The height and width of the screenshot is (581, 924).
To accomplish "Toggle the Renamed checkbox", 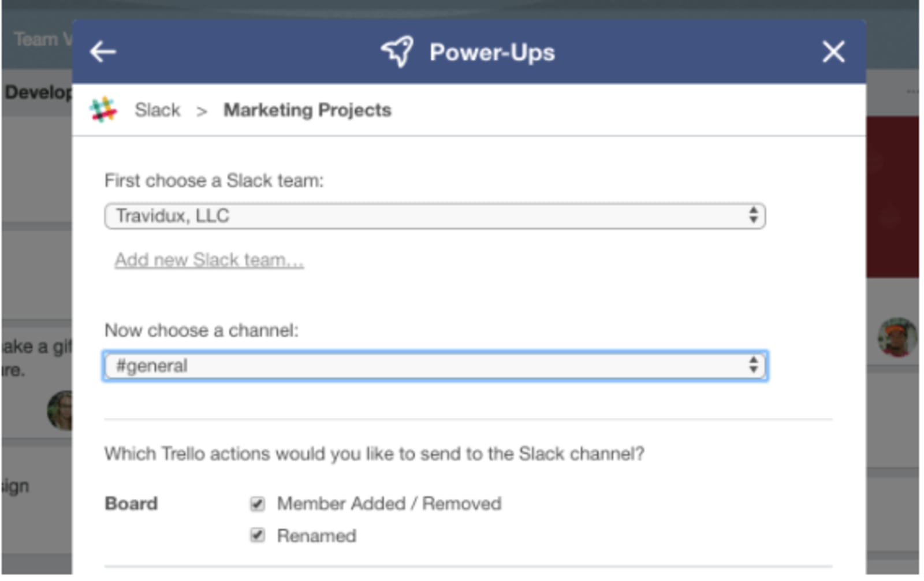I will 258,535.
